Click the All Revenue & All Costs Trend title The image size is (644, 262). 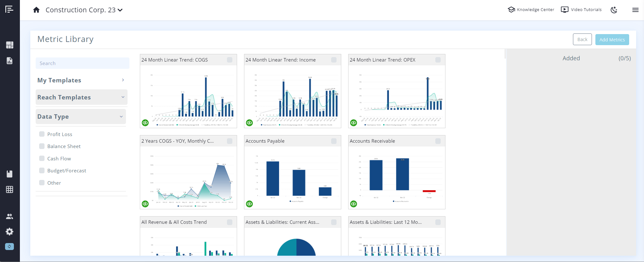174,222
